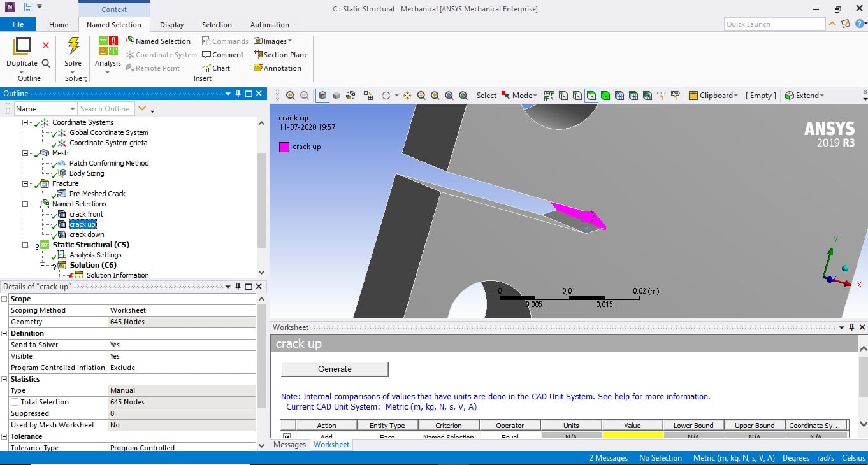This screenshot has height=465, width=868.
Task: Collapse the Fracture tree node
Action: point(26,183)
